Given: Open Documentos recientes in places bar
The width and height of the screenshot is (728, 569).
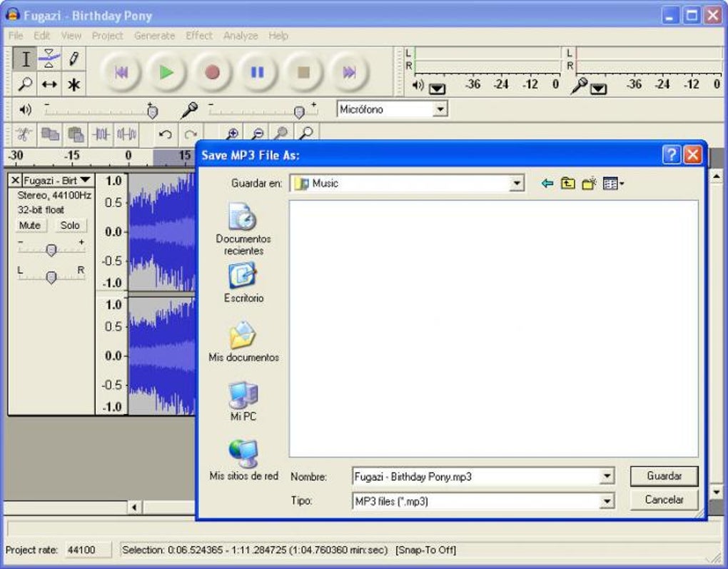Looking at the screenshot, I should pos(243,229).
